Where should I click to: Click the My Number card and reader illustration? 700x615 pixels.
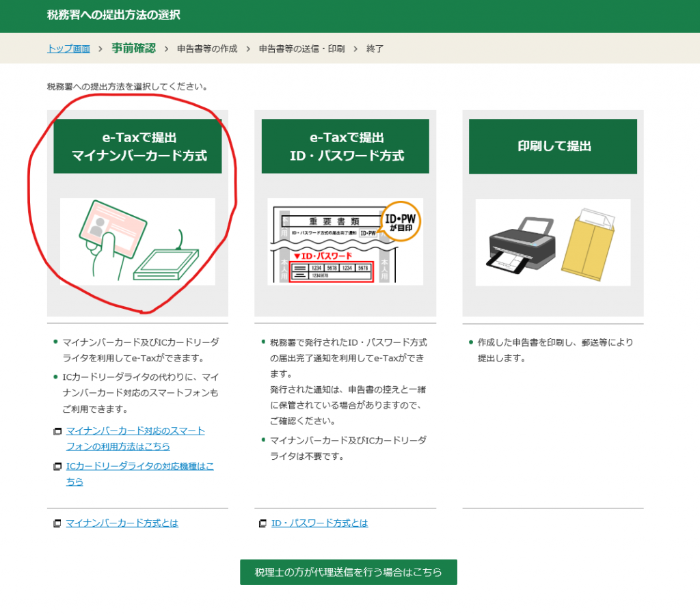click(x=137, y=241)
